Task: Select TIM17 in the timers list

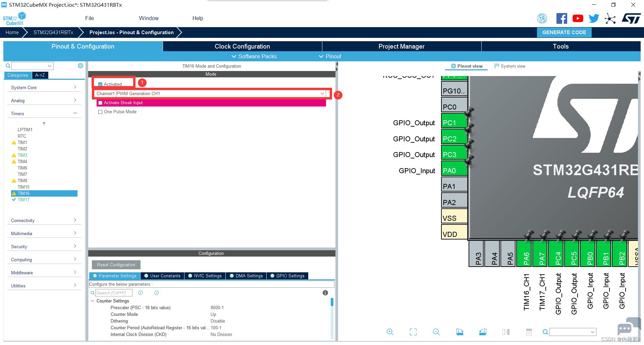Action: (x=23, y=200)
